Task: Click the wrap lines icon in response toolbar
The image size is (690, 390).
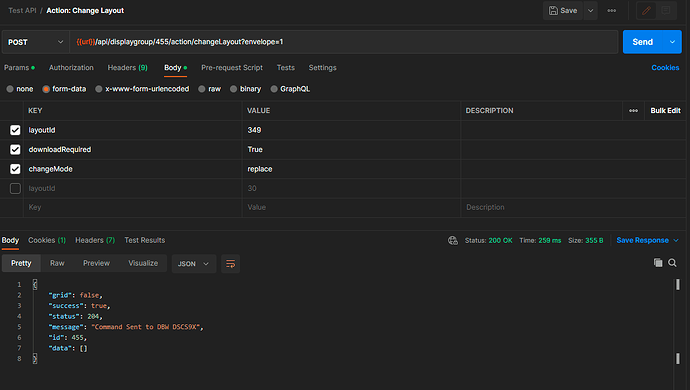Action: point(230,264)
